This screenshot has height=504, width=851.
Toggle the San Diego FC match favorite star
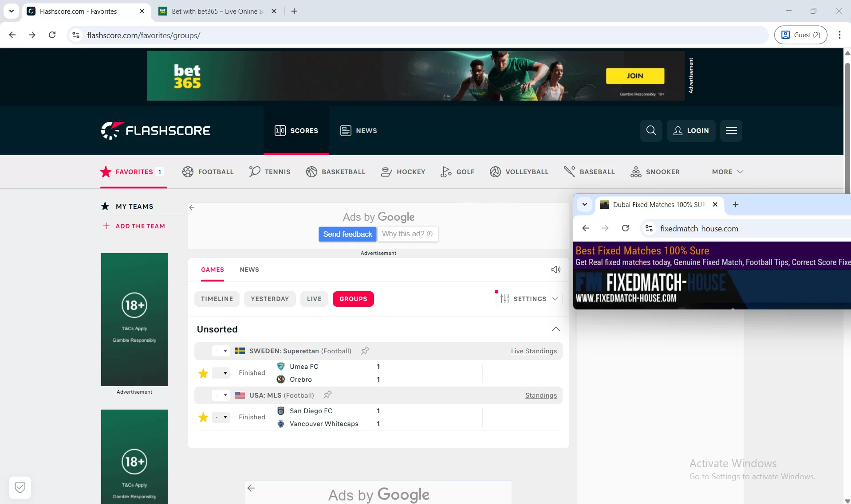point(203,417)
